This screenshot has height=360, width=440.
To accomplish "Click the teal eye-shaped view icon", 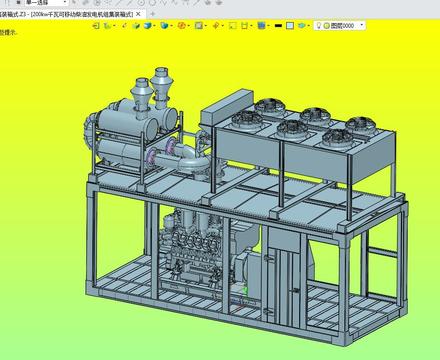I will [302, 26].
